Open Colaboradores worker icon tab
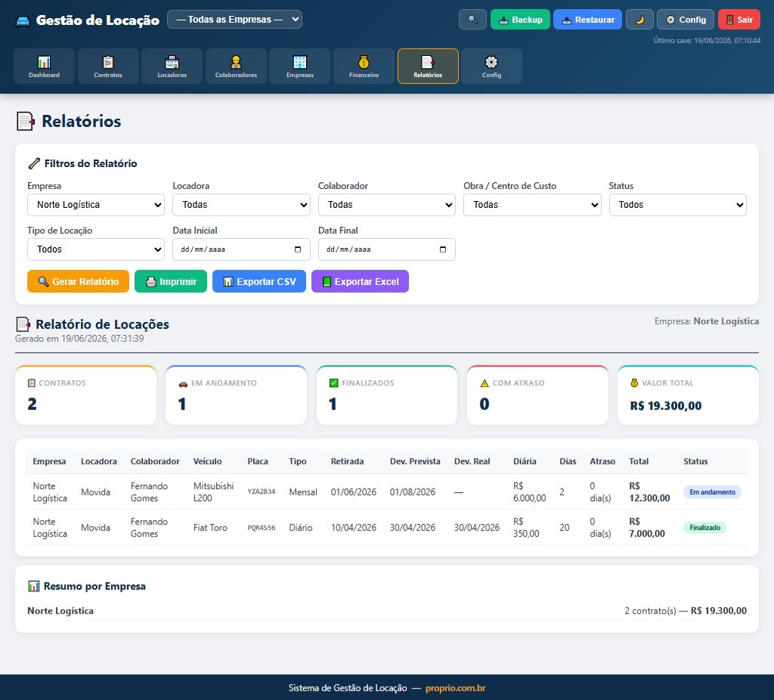This screenshot has width=774, height=700. click(236, 67)
